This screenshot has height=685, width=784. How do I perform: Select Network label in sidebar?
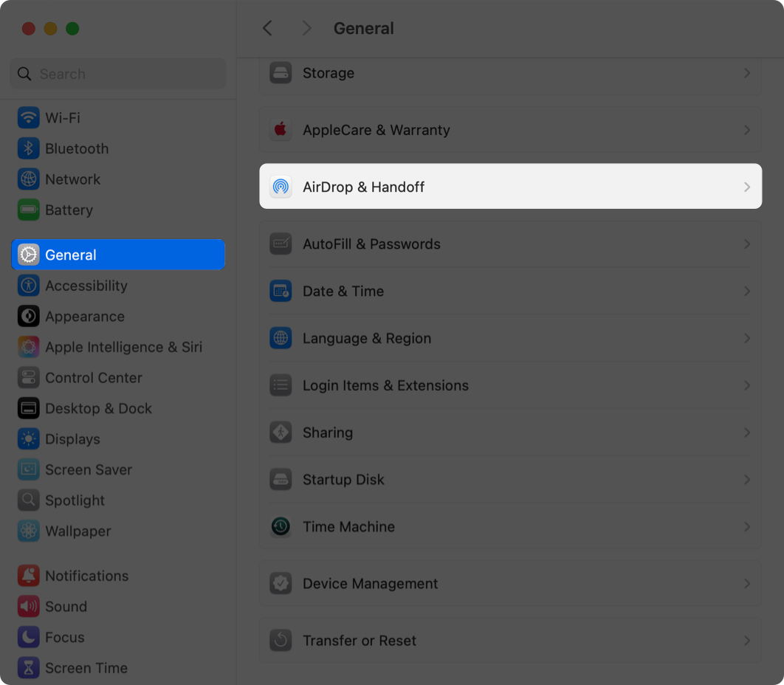click(x=72, y=179)
